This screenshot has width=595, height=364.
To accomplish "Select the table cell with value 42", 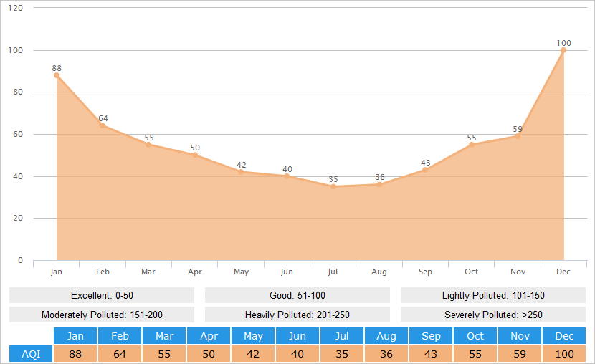I will [253, 354].
